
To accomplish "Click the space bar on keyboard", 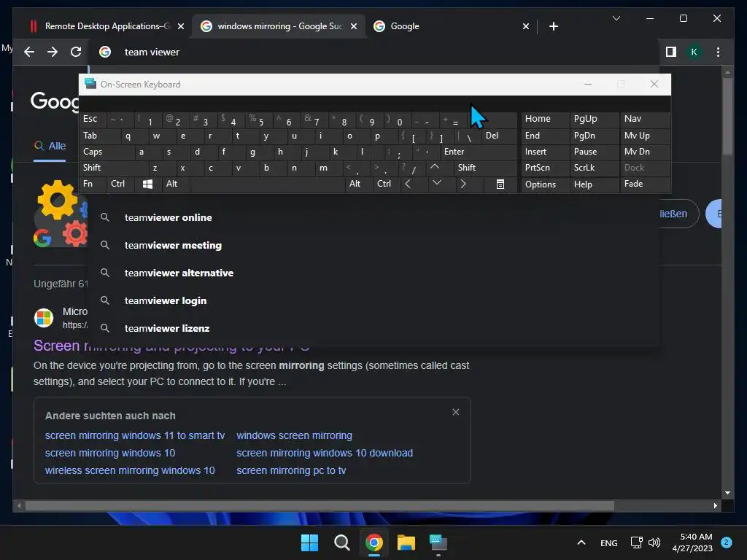I will (x=267, y=184).
